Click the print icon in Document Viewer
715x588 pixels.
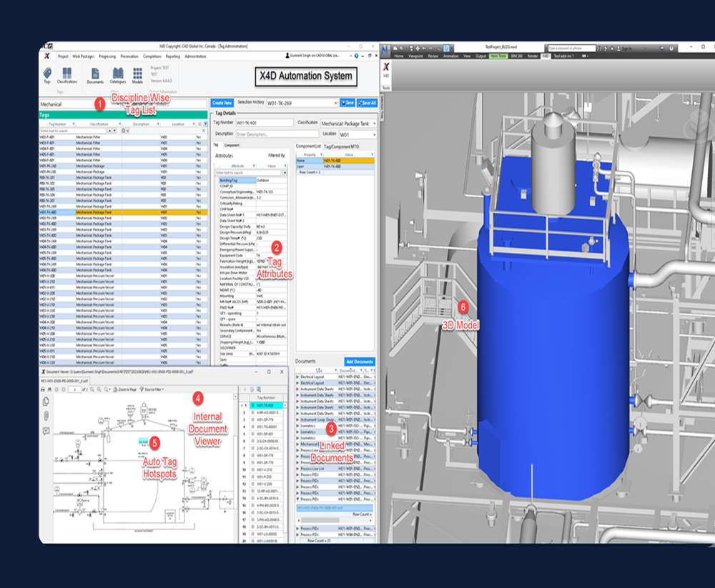pos(43,389)
